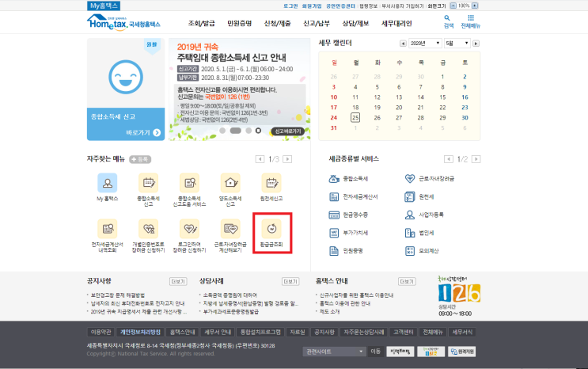This screenshot has height=369, width=588.
Task: Open the 상담/제보 menu
Action: (x=355, y=23)
